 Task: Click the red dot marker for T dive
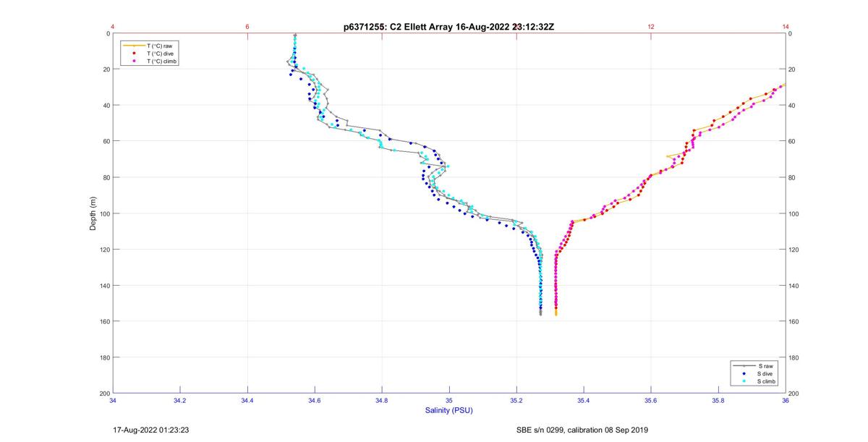[x=133, y=54]
